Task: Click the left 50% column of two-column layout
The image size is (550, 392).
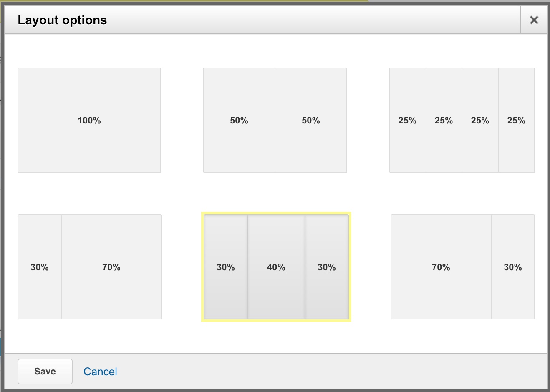Action: [239, 120]
